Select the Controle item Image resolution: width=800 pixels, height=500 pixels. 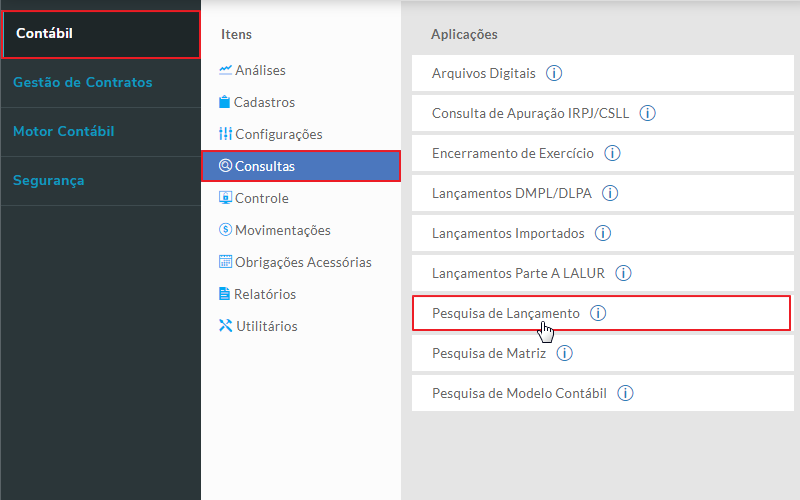tap(261, 198)
